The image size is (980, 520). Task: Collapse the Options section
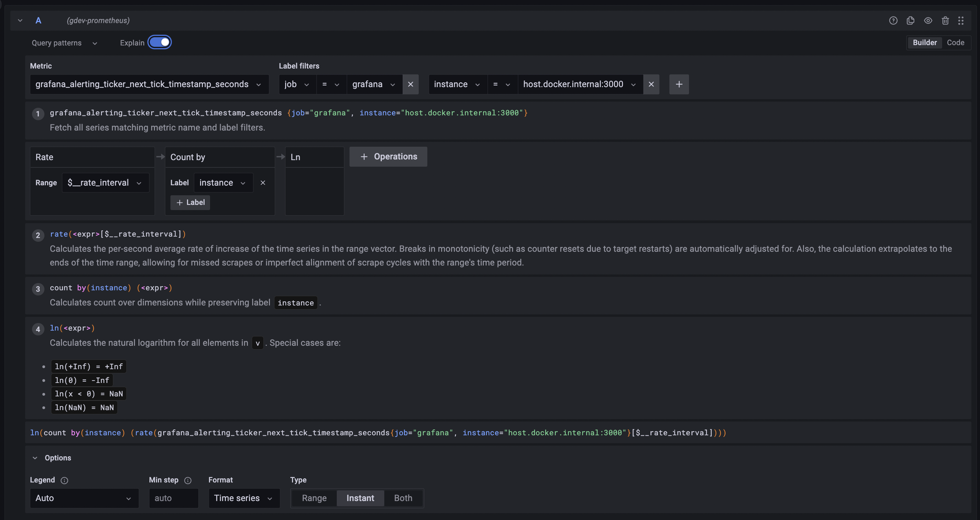pyautogui.click(x=35, y=458)
